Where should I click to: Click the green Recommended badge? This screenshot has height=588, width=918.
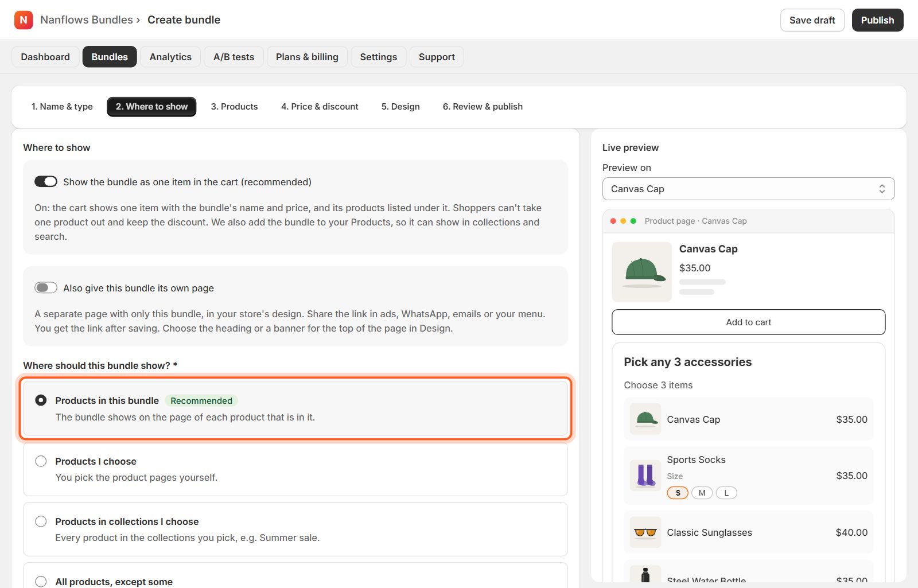tap(201, 400)
